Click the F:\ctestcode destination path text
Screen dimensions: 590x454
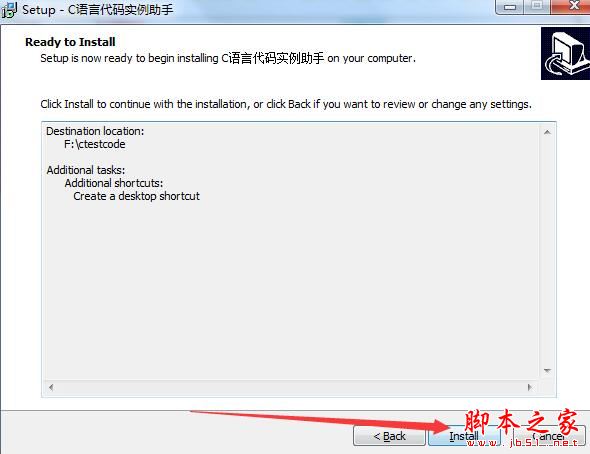tap(94, 144)
